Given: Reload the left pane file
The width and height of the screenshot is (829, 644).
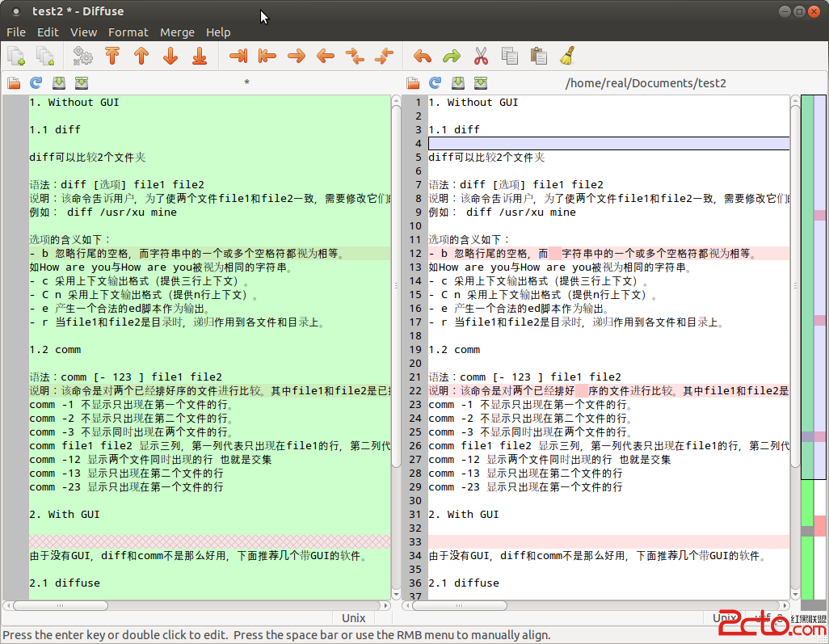Looking at the screenshot, I should 36,83.
